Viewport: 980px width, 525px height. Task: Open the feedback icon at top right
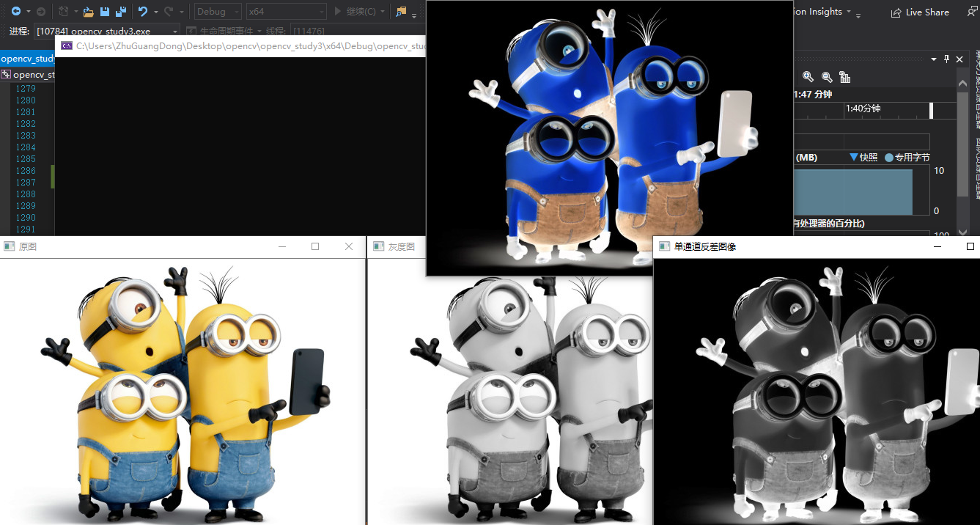[972, 12]
